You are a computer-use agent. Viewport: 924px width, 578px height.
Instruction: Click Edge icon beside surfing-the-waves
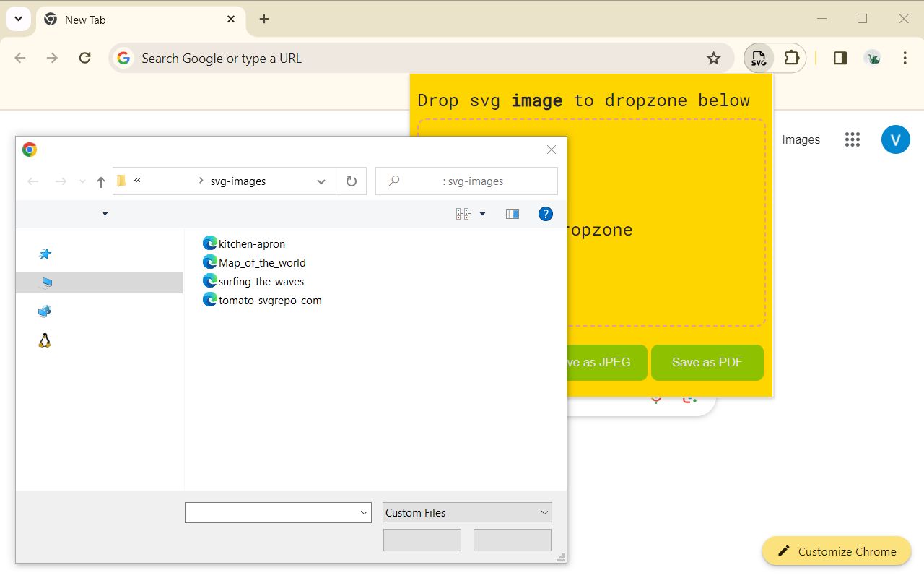[210, 281]
